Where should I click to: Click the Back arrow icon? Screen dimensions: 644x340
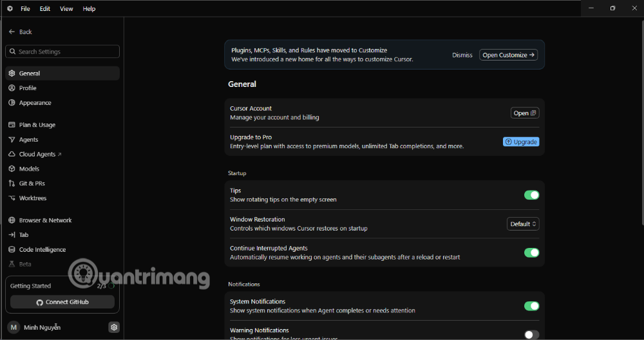click(x=12, y=32)
